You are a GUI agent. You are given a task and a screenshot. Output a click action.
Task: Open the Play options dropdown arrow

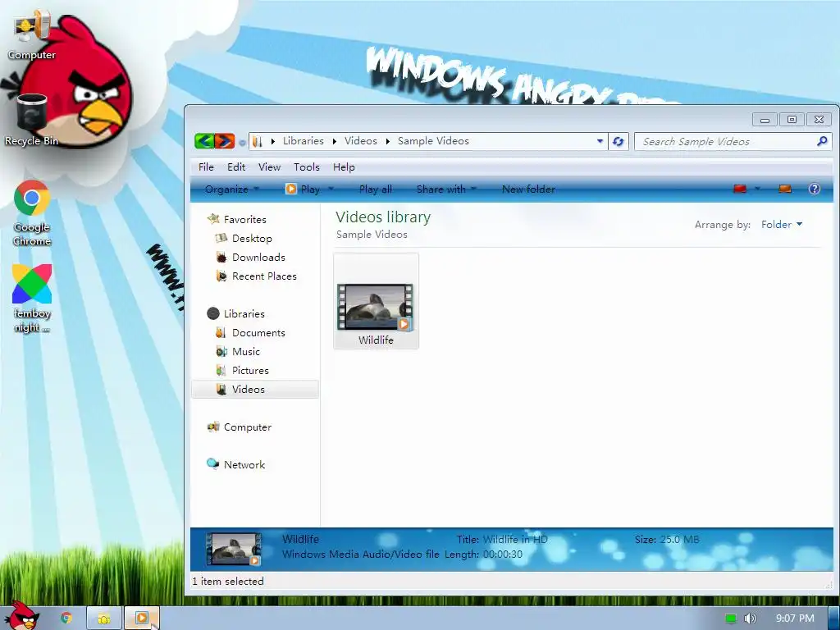point(331,189)
